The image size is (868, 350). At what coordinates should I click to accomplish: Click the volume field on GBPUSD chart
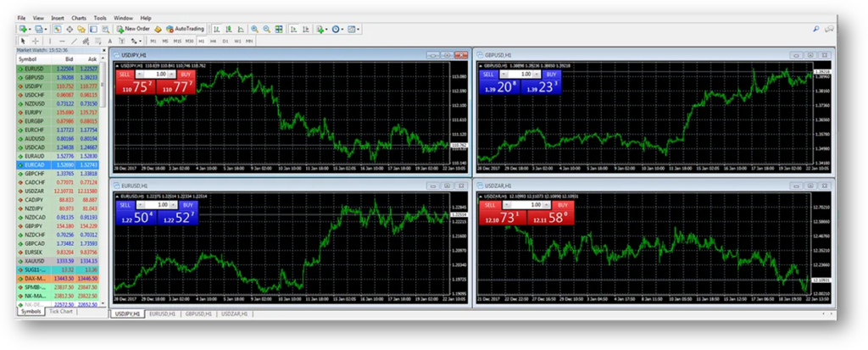point(523,75)
